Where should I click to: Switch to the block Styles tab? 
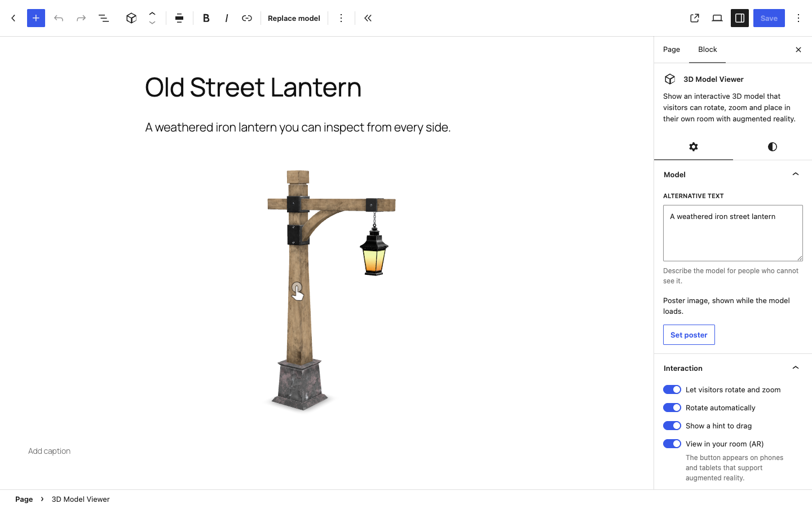coord(773,147)
